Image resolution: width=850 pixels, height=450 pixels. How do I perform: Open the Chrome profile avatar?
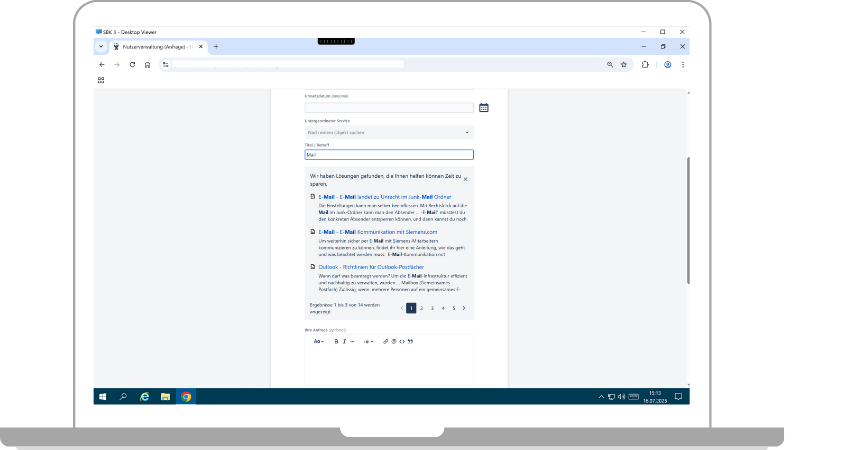pos(668,65)
